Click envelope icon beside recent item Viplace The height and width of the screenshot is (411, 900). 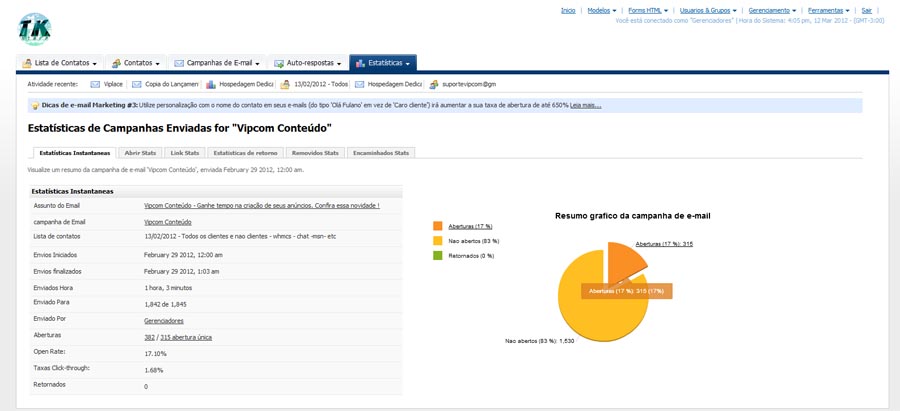pos(95,84)
